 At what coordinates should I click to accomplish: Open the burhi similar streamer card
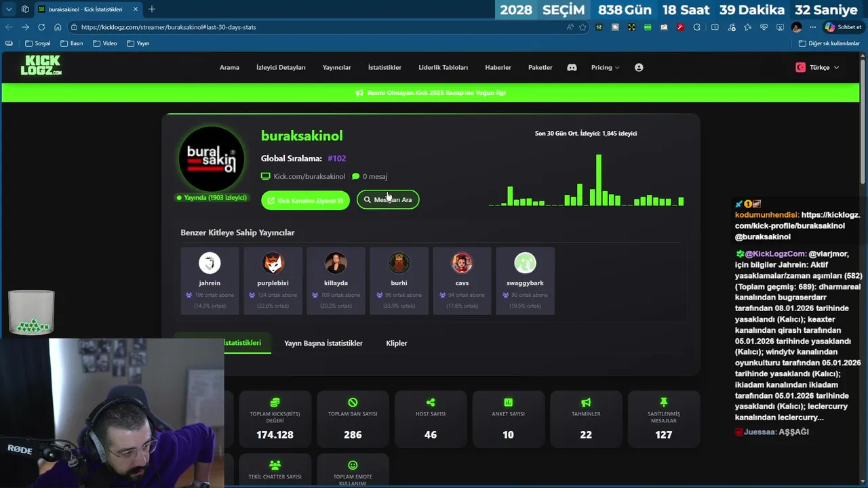coord(399,281)
